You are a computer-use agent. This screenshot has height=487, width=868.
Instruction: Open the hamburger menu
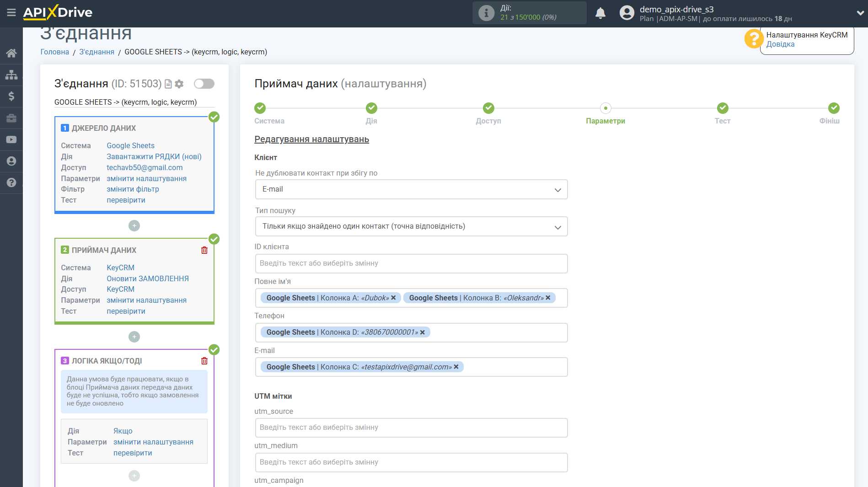pos(11,13)
